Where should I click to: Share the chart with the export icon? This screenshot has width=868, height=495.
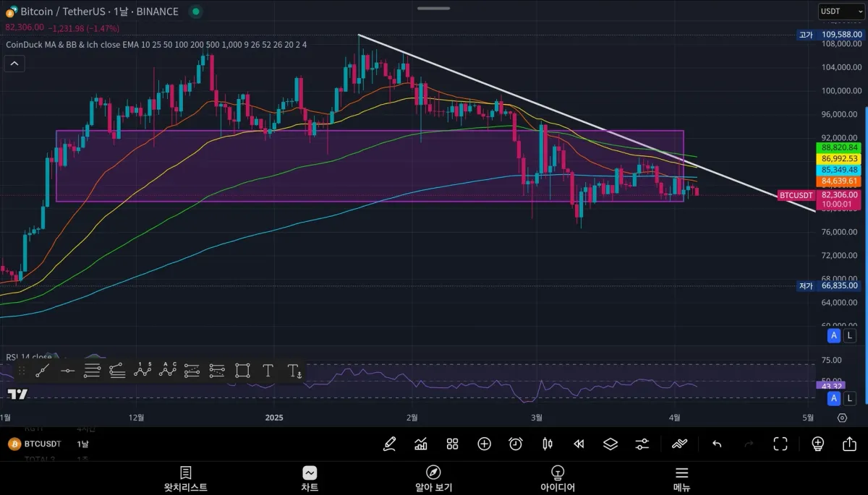[850, 444]
